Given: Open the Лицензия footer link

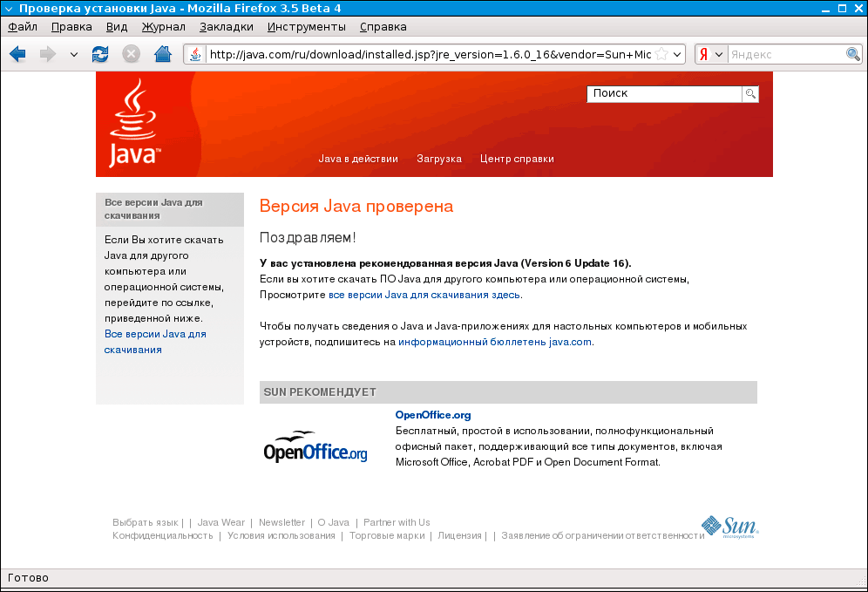Looking at the screenshot, I should tap(459, 535).
